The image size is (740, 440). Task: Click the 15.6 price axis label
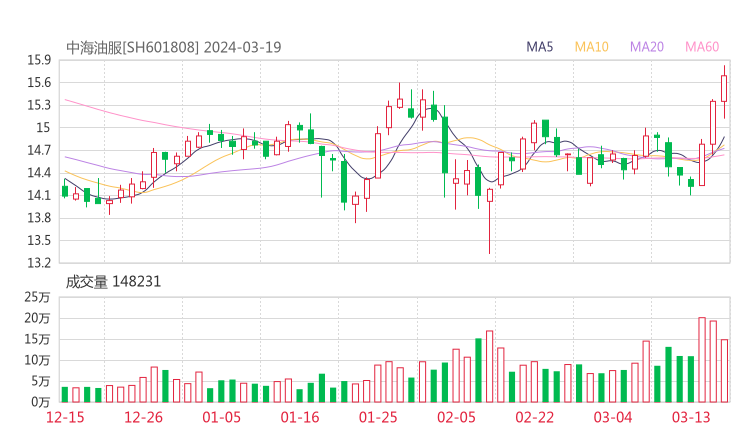(x=39, y=83)
